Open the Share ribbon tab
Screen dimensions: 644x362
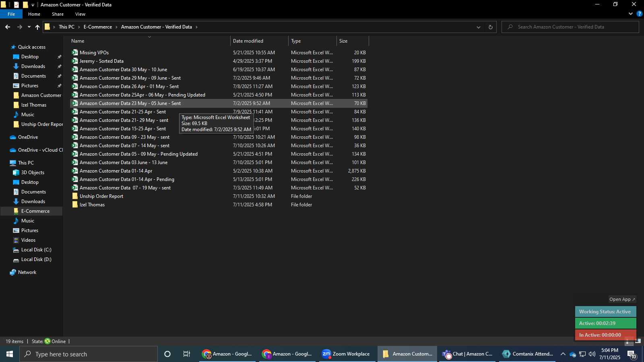(58, 14)
